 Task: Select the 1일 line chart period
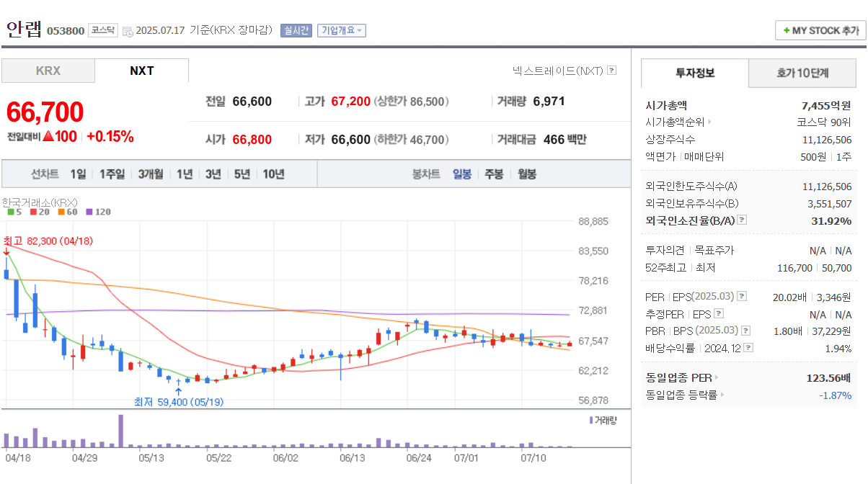(78, 174)
